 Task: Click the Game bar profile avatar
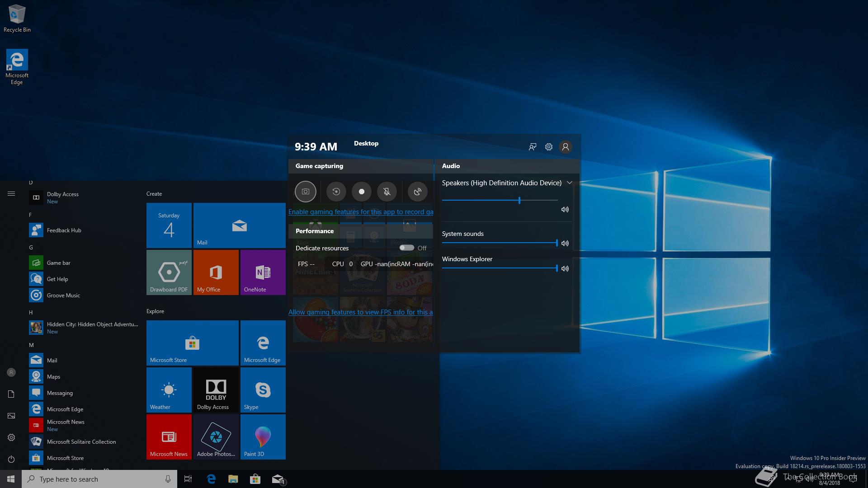[566, 147]
